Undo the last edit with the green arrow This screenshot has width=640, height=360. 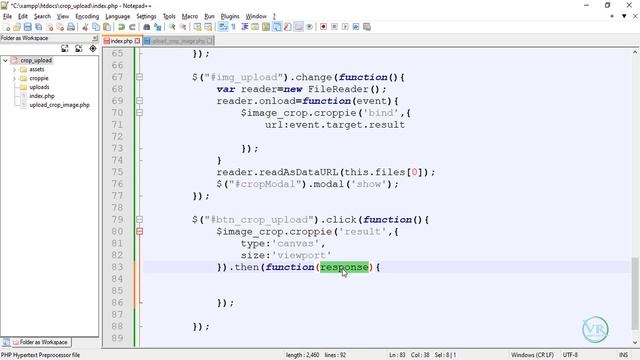pos(121,27)
